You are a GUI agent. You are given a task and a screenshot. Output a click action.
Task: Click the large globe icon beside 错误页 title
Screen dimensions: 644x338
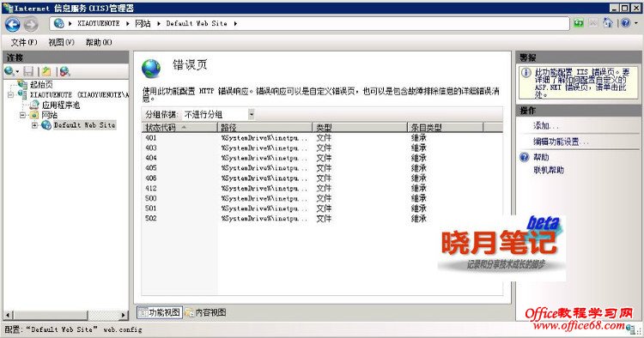point(151,69)
